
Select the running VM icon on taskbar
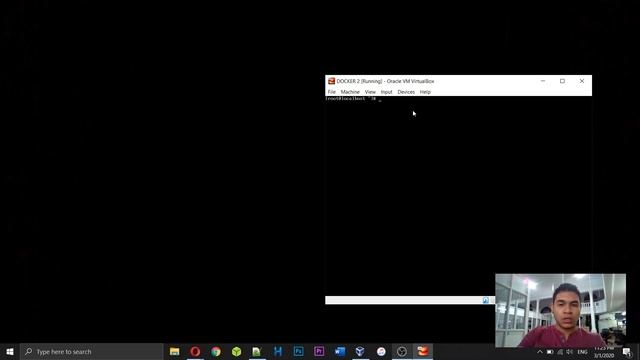423,351
